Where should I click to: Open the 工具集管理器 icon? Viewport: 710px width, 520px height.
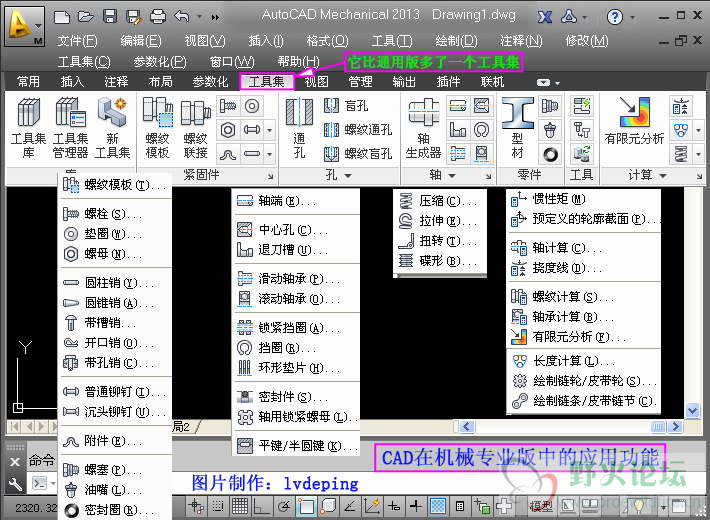pyautogui.click(x=70, y=129)
